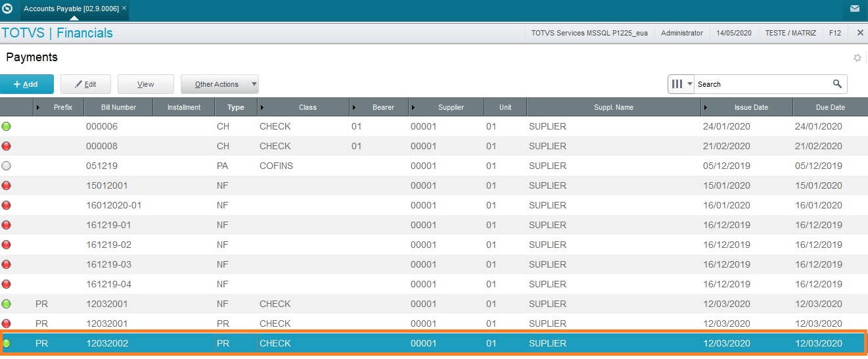Click red status icon for bill 161219-03
The width and height of the screenshot is (868, 359).
pos(7,264)
